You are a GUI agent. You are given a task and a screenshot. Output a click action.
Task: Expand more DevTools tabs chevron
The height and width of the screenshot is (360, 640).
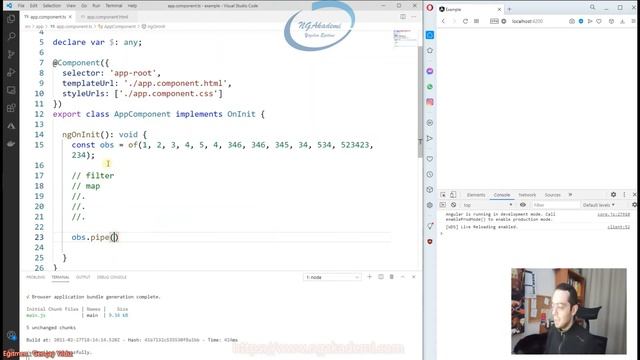click(570, 195)
